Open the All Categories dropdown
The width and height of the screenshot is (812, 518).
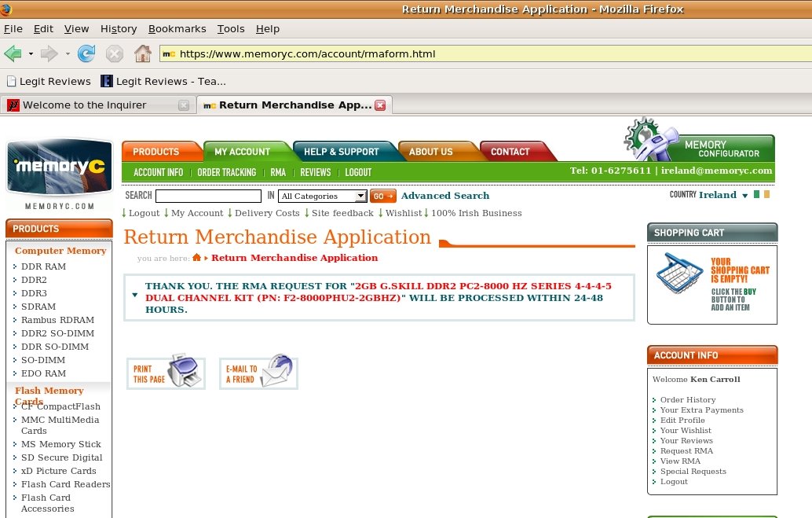(323, 196)
